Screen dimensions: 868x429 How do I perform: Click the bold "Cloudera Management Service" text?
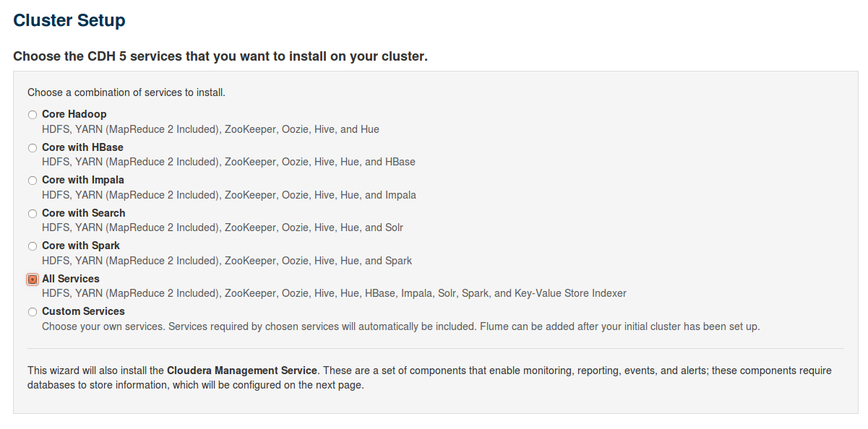tap(241, 370)
